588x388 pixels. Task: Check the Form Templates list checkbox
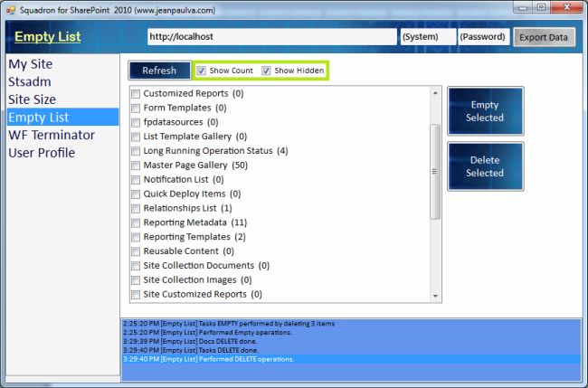[x=136, y=109]
